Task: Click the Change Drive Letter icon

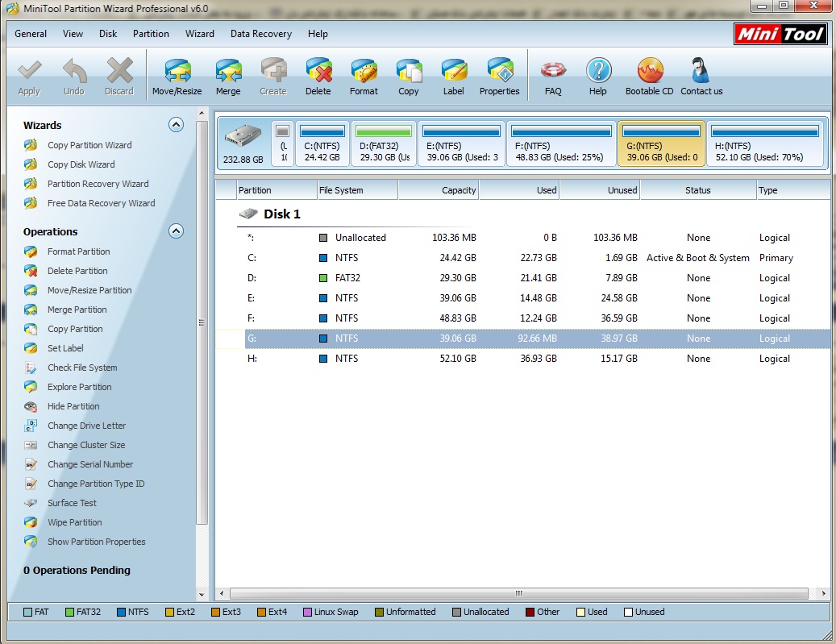Action: click(x=31, y=426)
